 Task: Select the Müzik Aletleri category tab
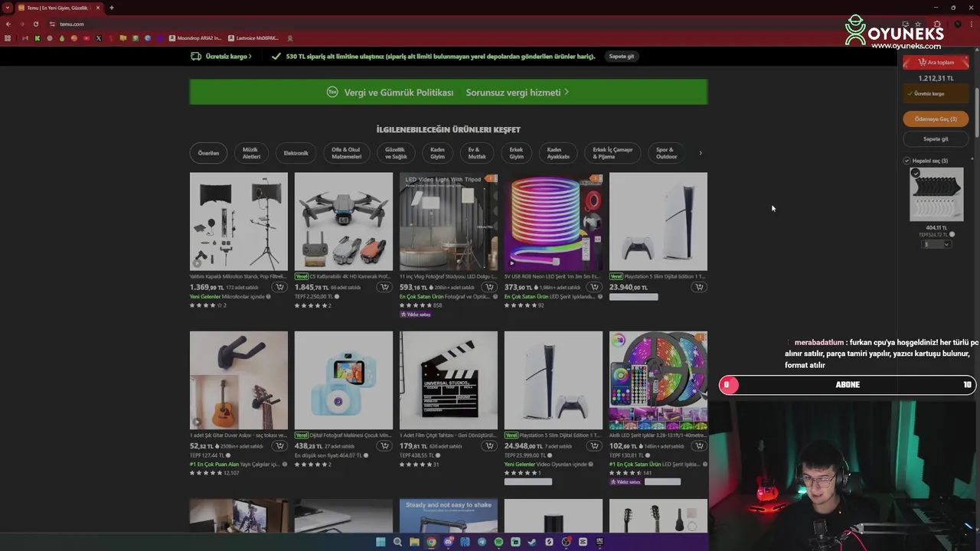[x=251, y=153]
